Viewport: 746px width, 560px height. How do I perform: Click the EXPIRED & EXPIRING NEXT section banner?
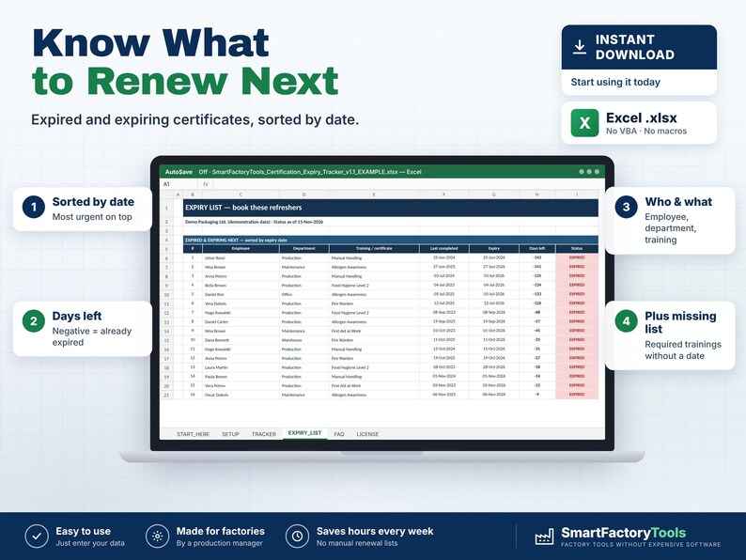point(391,240)
